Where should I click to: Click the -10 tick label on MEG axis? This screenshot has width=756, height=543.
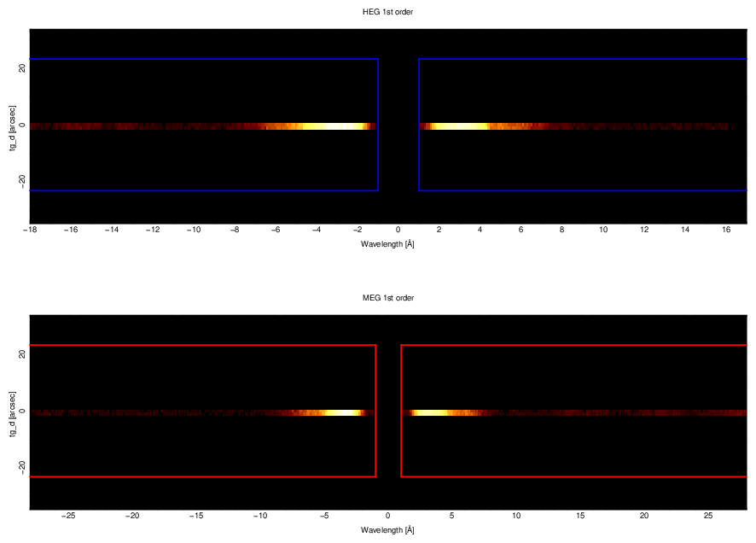click(260, 516)
